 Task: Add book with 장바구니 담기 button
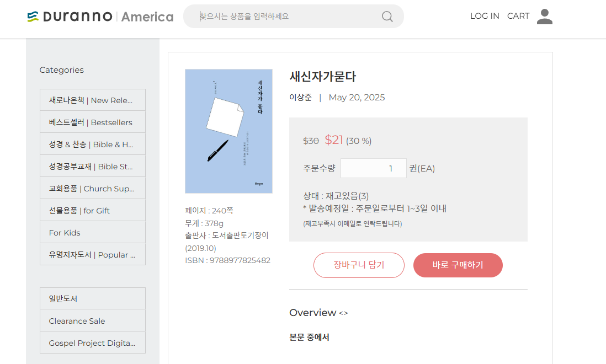[359, 265]
